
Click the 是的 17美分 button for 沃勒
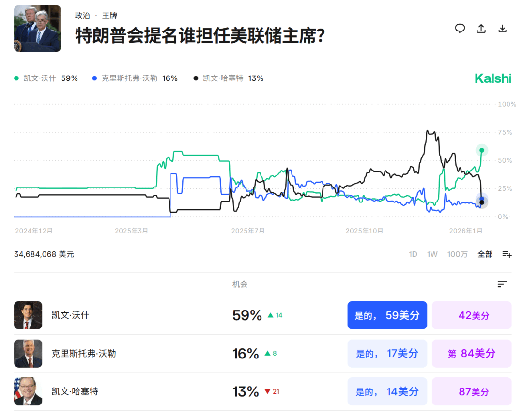pos(387,354)
